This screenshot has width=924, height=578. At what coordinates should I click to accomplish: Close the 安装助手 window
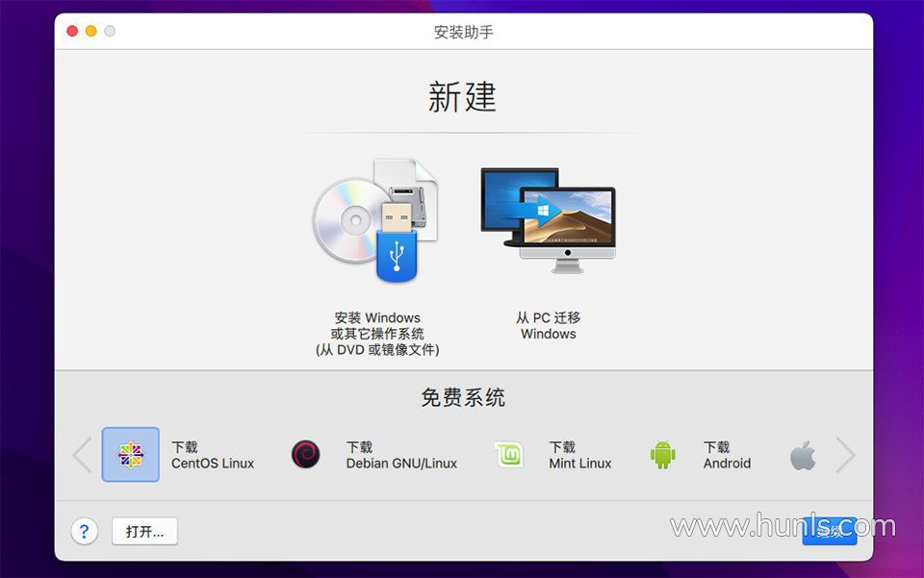pos(72,31)
